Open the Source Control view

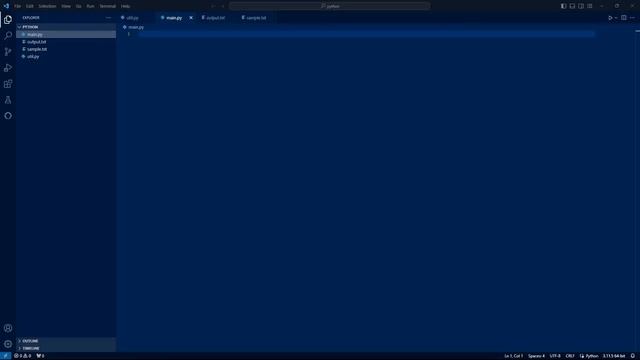pos(8,51)
